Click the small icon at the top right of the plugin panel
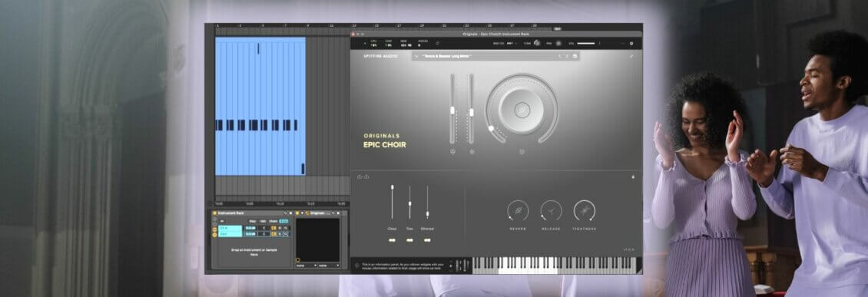The height and width of the screenshot is (297, 868). (631, 56)
